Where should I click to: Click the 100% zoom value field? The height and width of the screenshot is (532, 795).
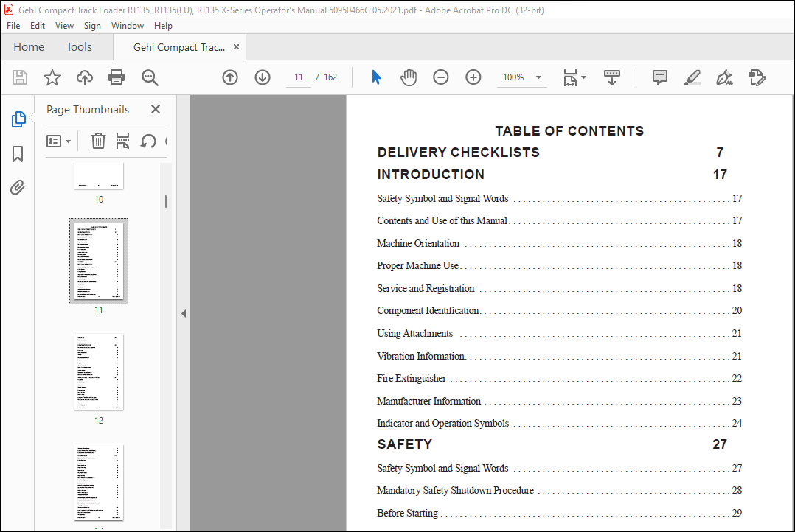click(513, 77)
